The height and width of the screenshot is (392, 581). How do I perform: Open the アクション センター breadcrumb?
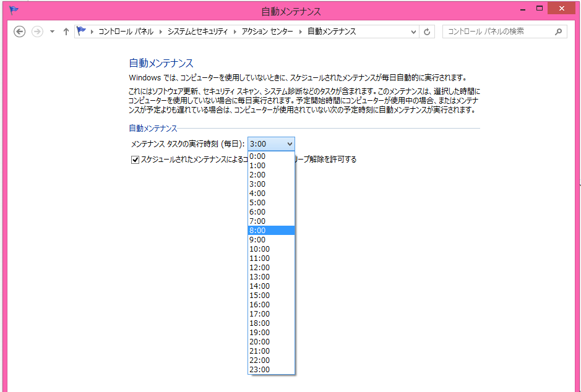click(267, 32)
